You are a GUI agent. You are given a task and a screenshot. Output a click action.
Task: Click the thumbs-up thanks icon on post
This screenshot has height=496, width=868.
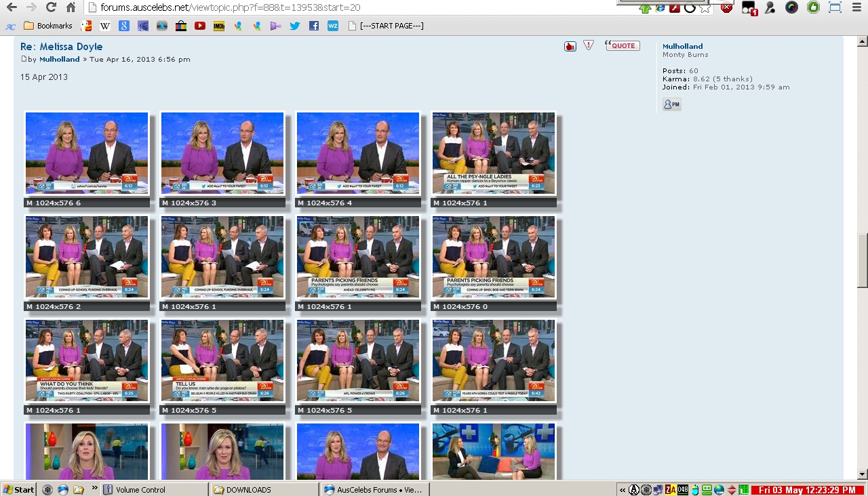(570, 46)
